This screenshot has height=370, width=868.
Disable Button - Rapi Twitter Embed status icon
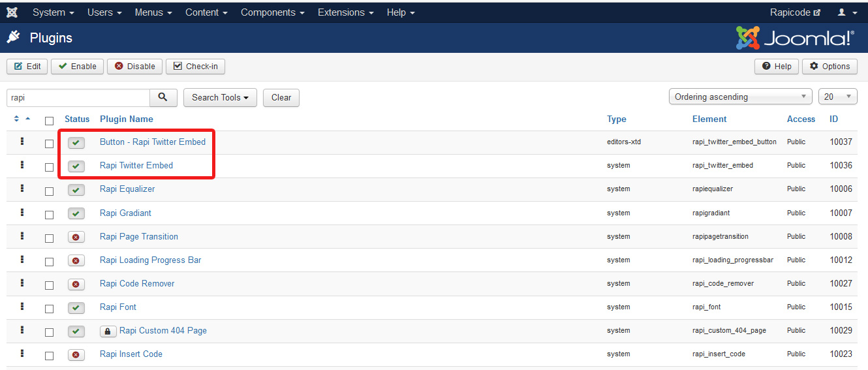click(76, 143)
